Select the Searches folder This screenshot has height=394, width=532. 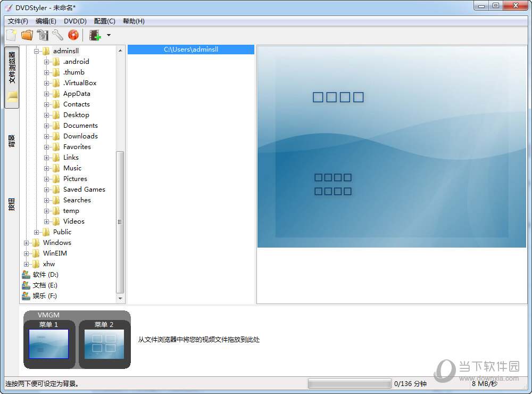point(77,200)
